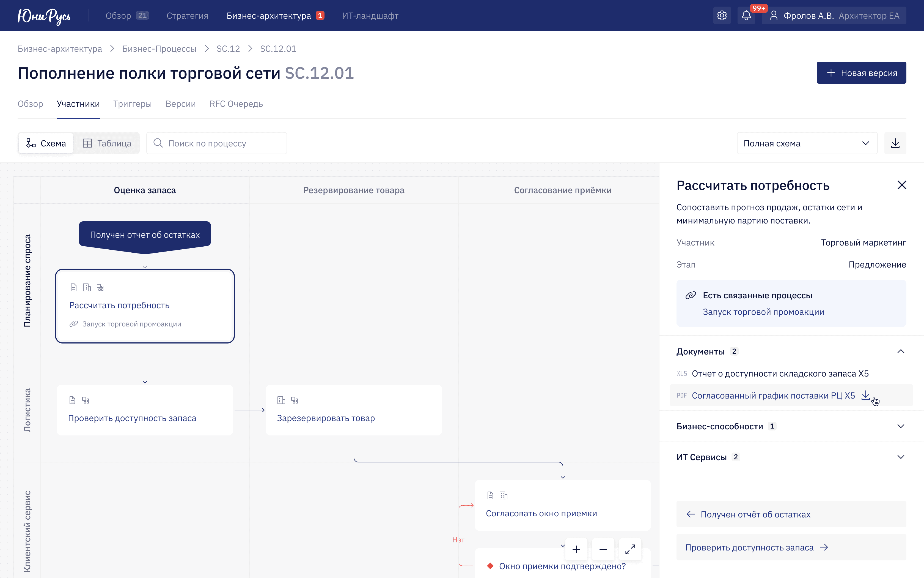Download the scheme with export icon

895,143
